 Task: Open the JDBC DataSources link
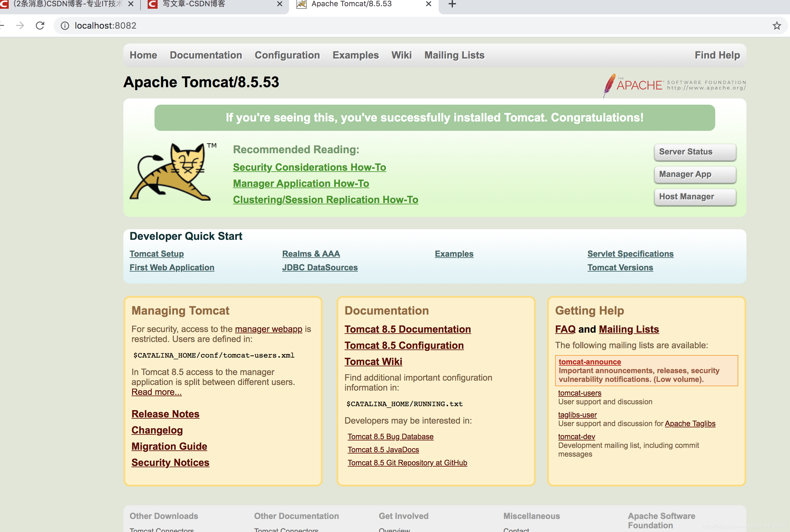pos(320,267)
